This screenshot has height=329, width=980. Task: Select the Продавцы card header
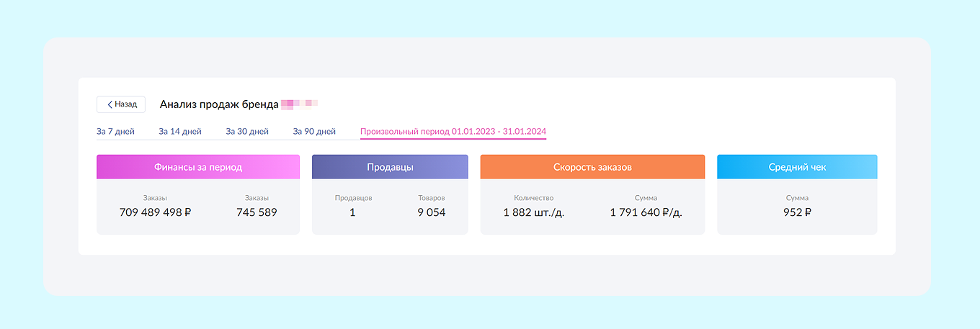[390, 167]
